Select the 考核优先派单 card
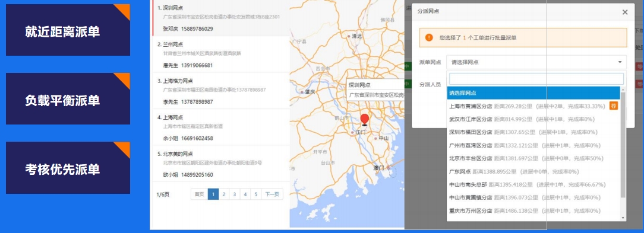Screen dimensions: 644x233 point(68,168)
